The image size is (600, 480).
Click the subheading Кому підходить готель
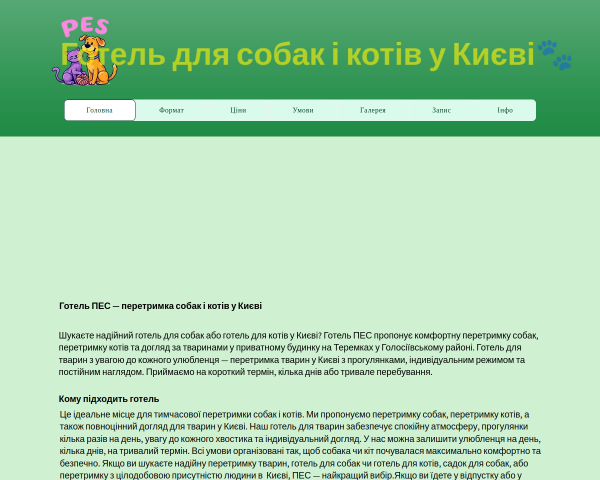109,399
